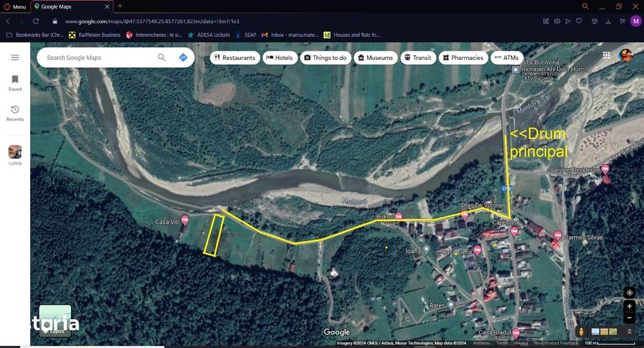Open the Recents history panel

[x=15, y=113]
